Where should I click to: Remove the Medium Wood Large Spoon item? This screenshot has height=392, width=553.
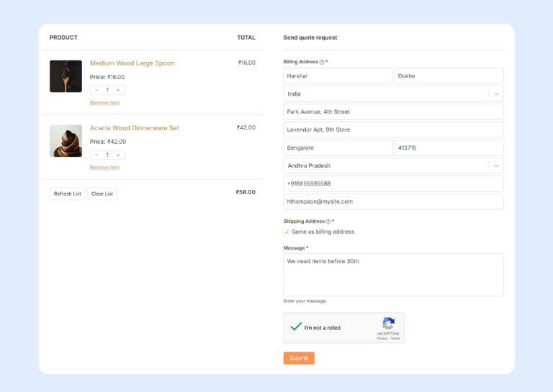(x=104, y=103)
